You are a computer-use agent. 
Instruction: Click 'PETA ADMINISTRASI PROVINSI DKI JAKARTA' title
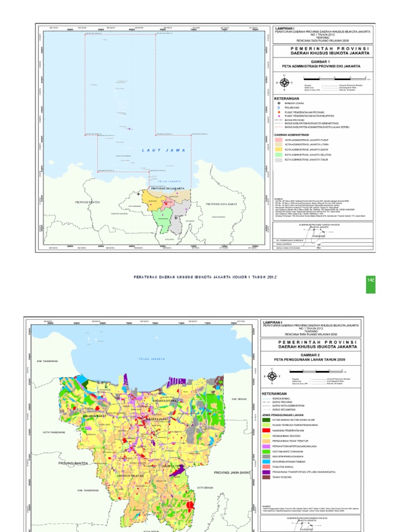pos(321,66)
